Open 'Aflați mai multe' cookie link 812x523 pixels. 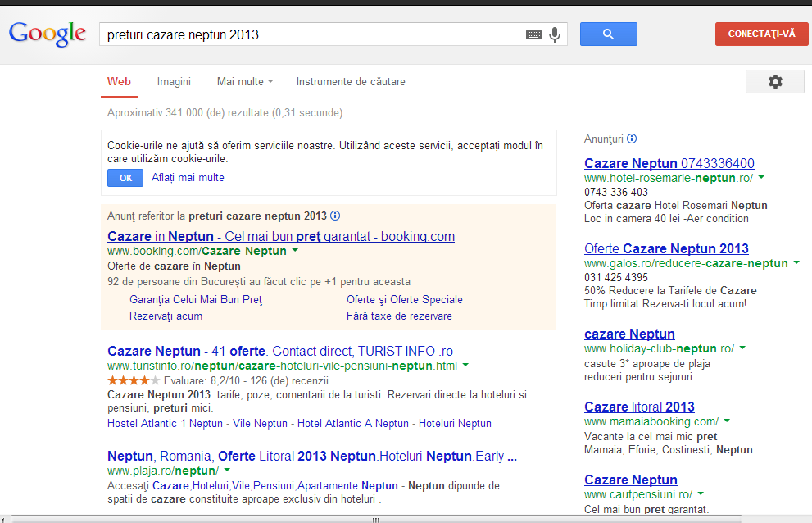188,177
